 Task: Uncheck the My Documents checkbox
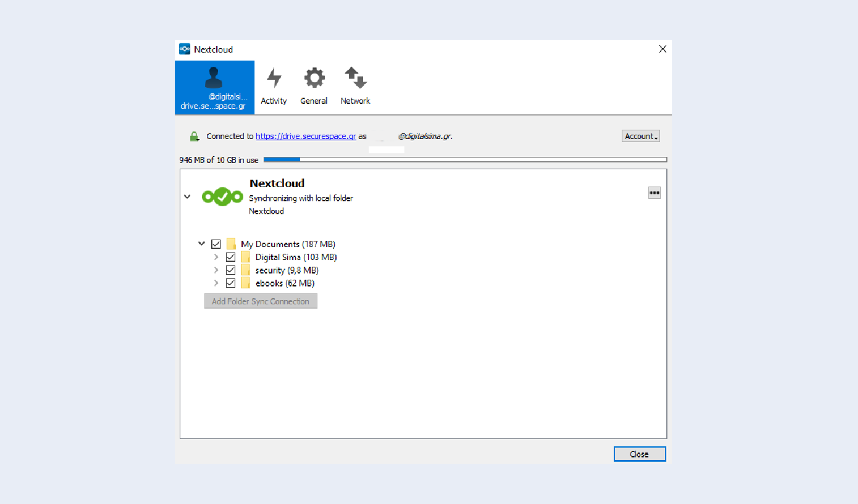pyautogui.click(x=216, y=244)
